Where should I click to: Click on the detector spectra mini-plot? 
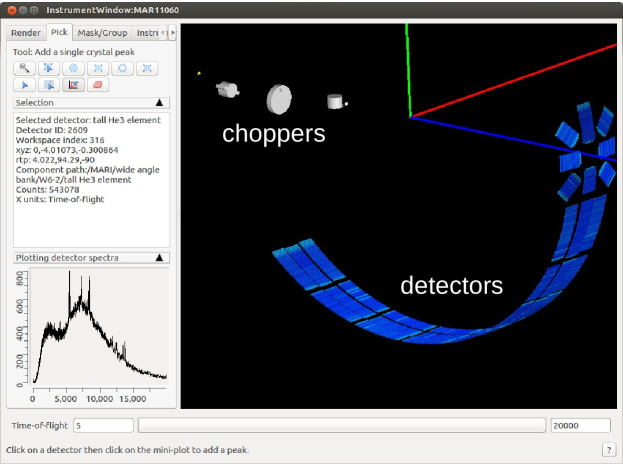point(95,330)
